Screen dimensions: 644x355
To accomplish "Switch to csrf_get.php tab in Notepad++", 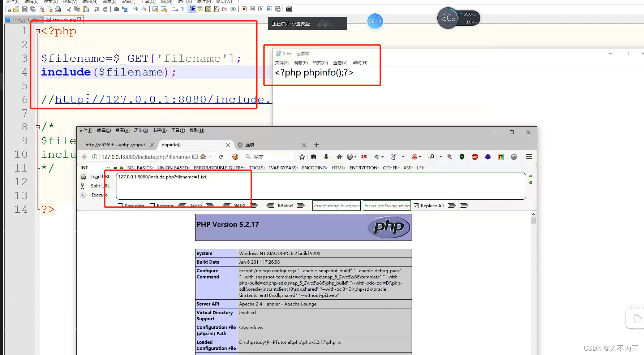I will 24,19.
